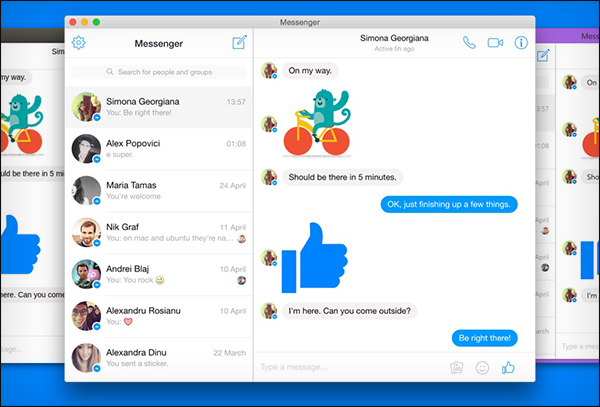This screenshot has height=407, width=600.
Task: Click sender avatar beside 'I'm here' message
Action: pyautogui.click(x=269, y=311)
